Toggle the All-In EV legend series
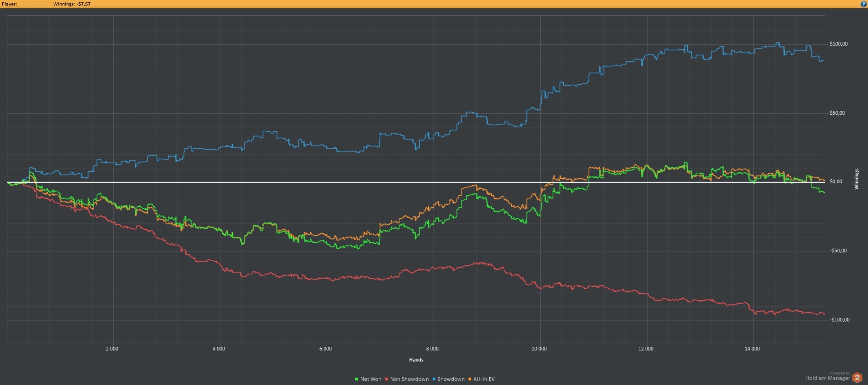 point(481,379)
